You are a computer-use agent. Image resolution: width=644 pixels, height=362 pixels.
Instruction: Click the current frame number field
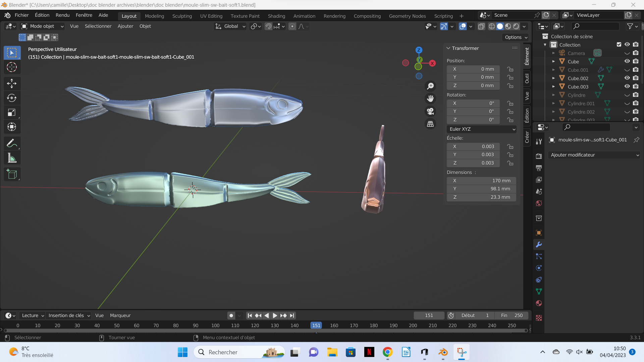(x=429, y=315)
